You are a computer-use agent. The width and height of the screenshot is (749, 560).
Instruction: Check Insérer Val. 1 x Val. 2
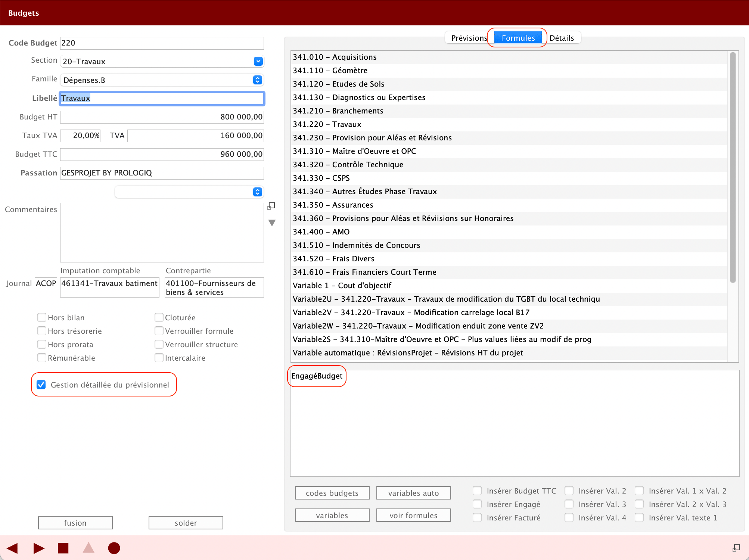[x=639, y=491]
